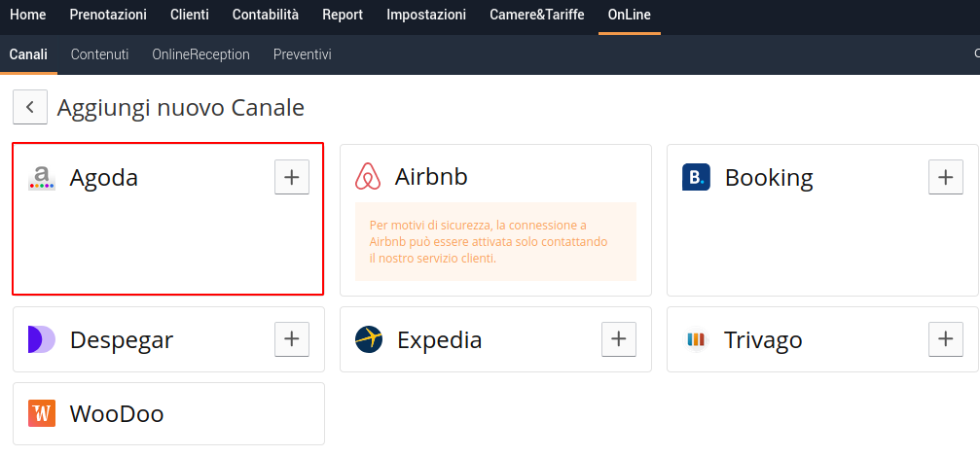
Task: Click the Airbnb logo icon
Action: point(368,177)
